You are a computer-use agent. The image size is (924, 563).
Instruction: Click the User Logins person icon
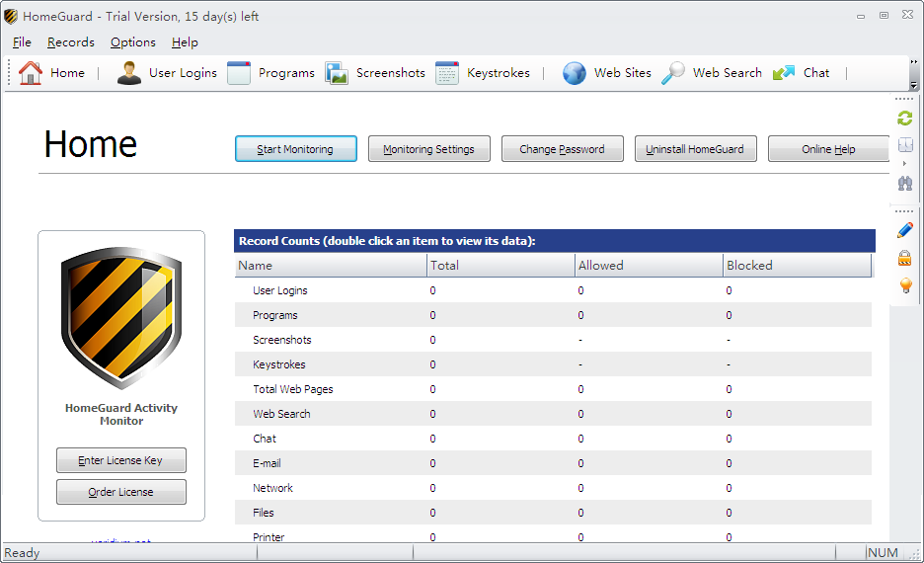tap(128, 73)
